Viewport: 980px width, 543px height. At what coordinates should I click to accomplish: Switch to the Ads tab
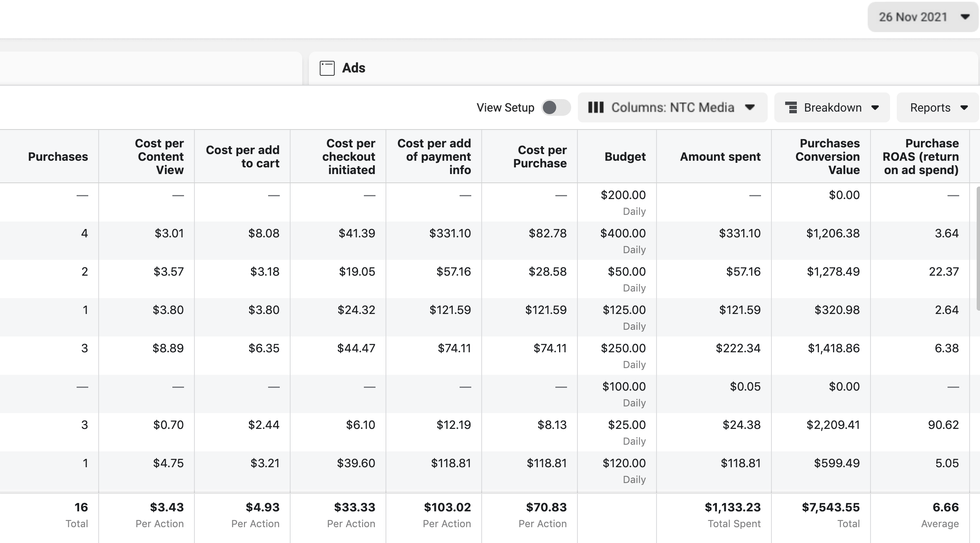click(x=353, y=68)
